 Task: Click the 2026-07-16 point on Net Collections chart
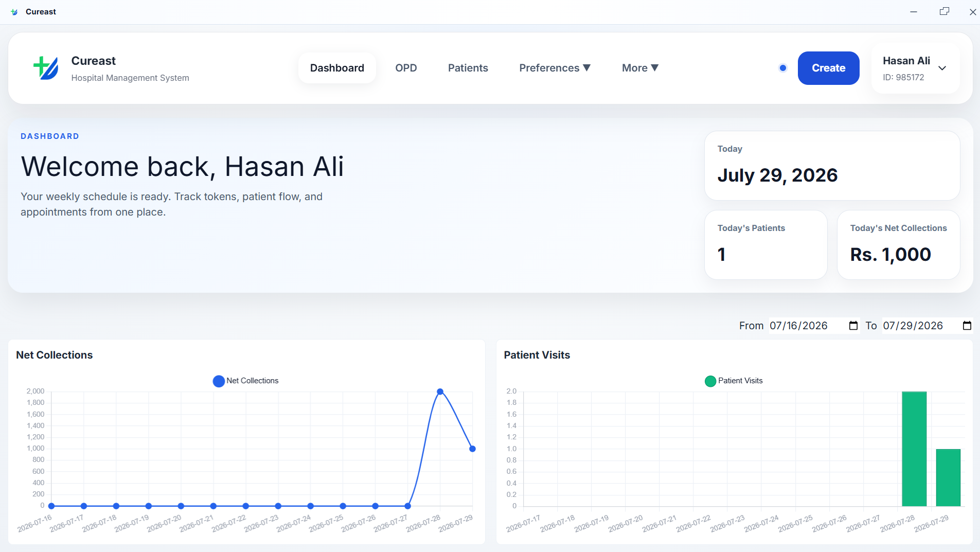point(51,506)
